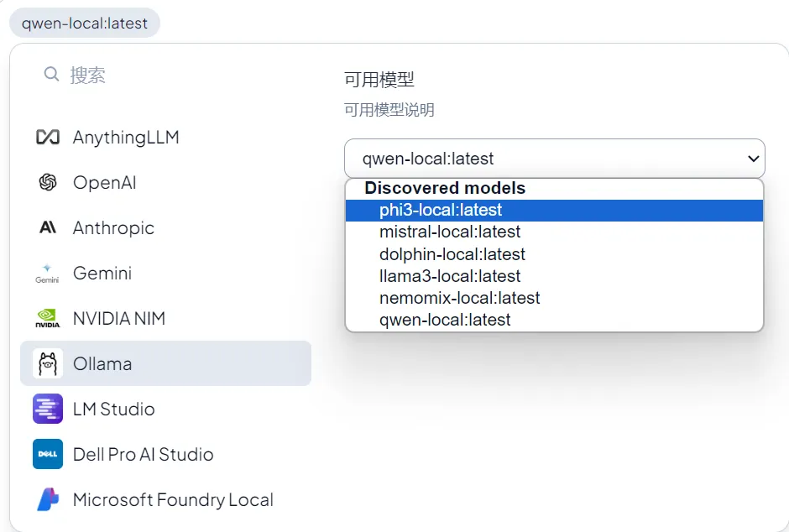Select the Gemini provider name
This screenshot has height=532, width=789.
pyautogui.click(x=102, y=273)
